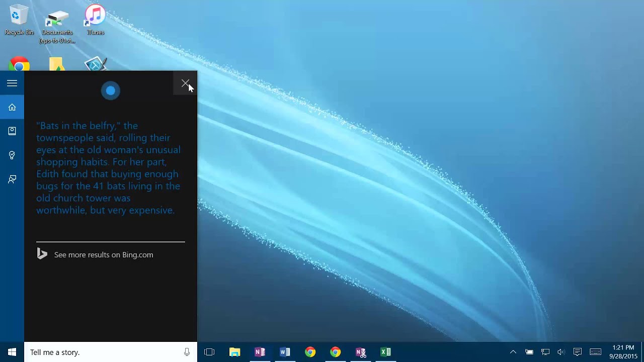The image size is (644, 362).
Task: Click the Bing logo beside results link
Action: point(42,254)
